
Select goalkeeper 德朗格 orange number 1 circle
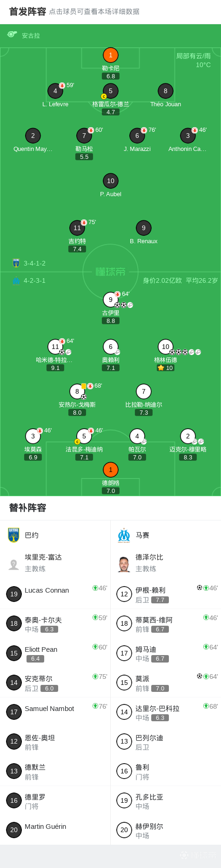click(x=110, y=470)
